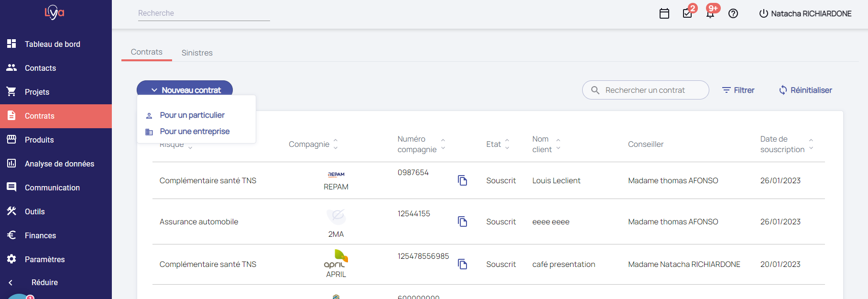Open the calendar icon in top bar
This screenshot has width=868, height=299.
pos(664,13)
